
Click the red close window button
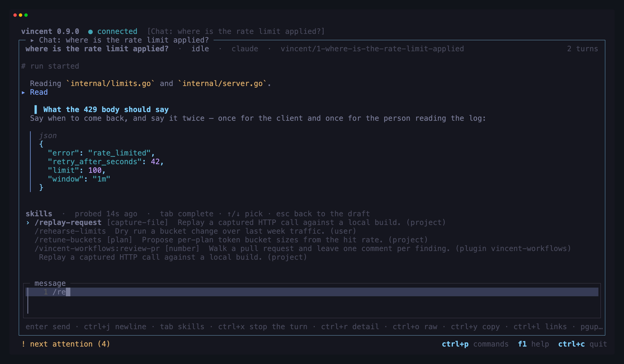[x=15, y=15]
